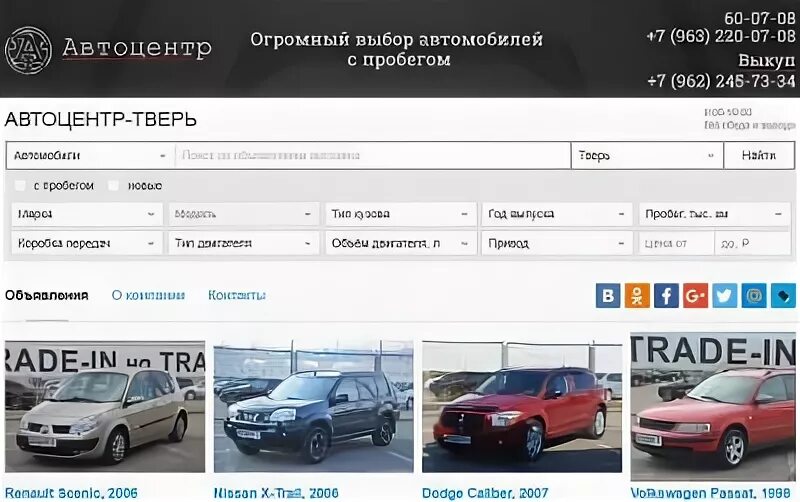This screenshot has width=800, height=502.
Task: Click the Выкуп label in header
Action: coord(767,61)
